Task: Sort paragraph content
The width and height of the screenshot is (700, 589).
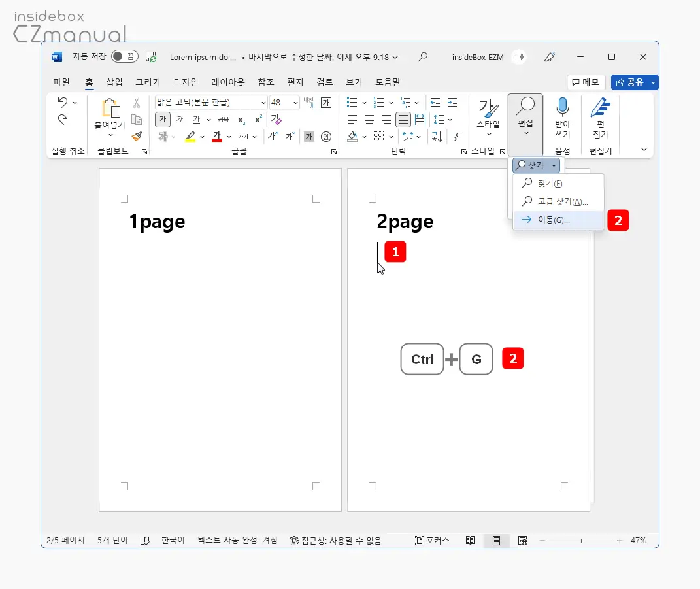Action: coord(437,137)
